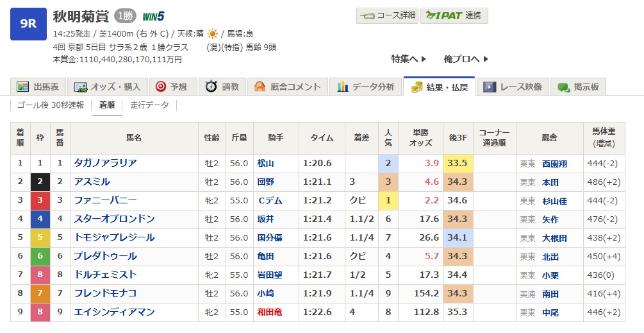The width and height of the screenshot is (644, 333).
Task: Click the 予想 target icon
Action: pos(161,87)
